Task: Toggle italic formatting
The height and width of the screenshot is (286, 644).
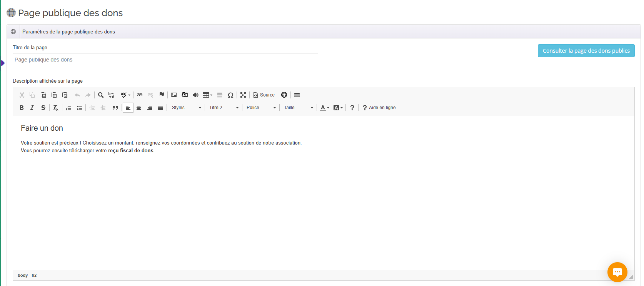Action: [x=32, y=108]
